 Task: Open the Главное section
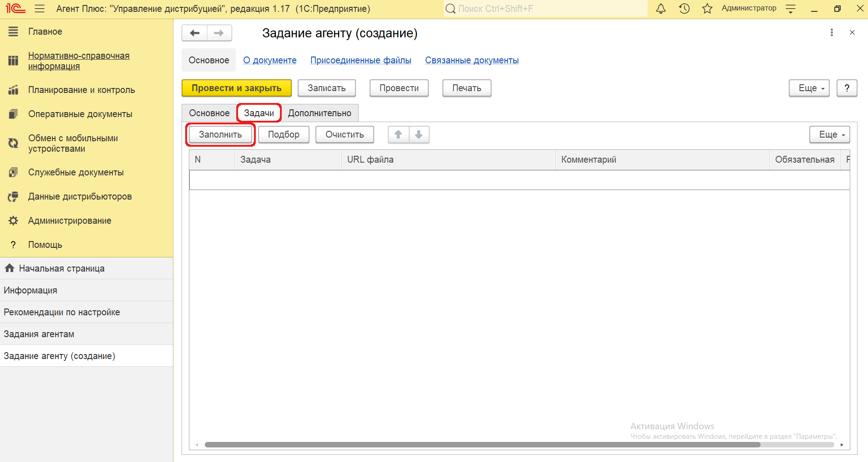tap(45, 31)
